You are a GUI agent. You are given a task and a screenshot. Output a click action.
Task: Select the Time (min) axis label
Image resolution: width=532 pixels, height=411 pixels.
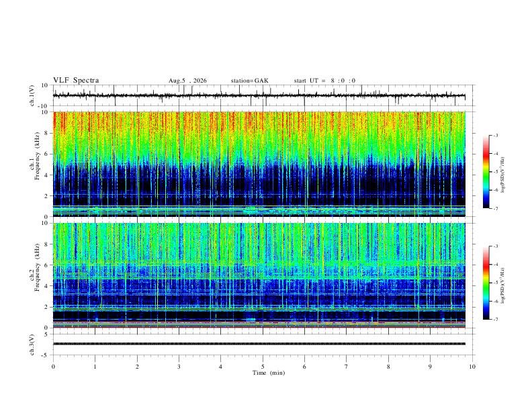click(x=269, y=373)
